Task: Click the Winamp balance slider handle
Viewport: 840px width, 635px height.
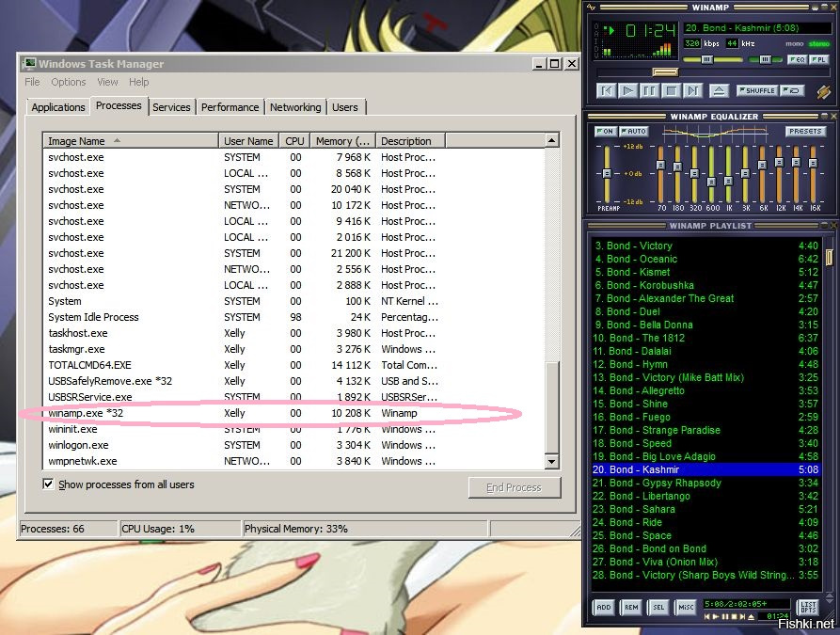Action: pos(765,59)
